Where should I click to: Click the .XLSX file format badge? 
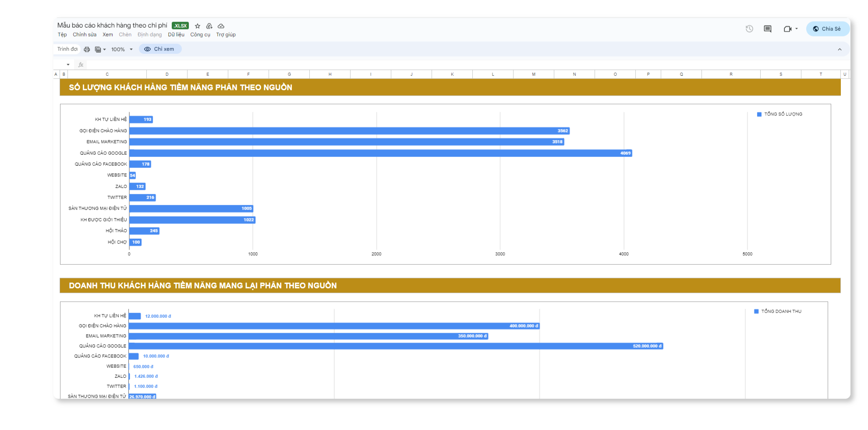tap(180, 26)
